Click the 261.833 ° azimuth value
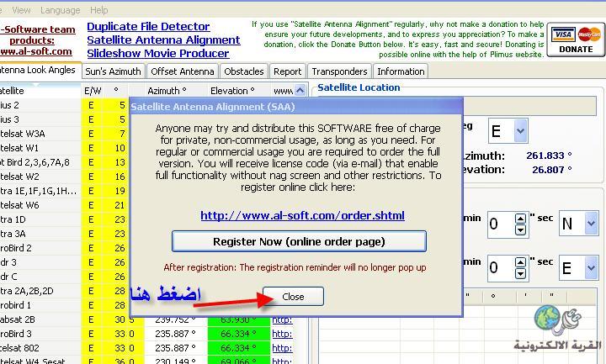Screen dimensions: 606x364 (x=549, y=156)
